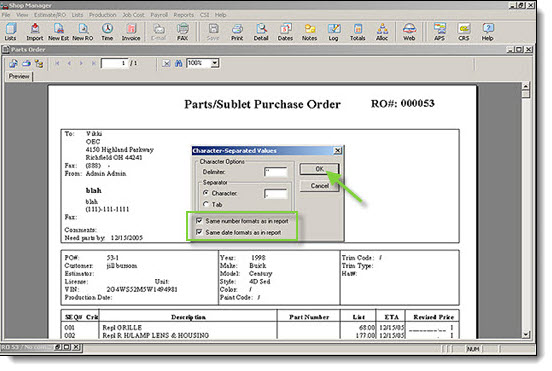Open the Help toolbar icon
The image size is (552, 371).
[488, 32]
